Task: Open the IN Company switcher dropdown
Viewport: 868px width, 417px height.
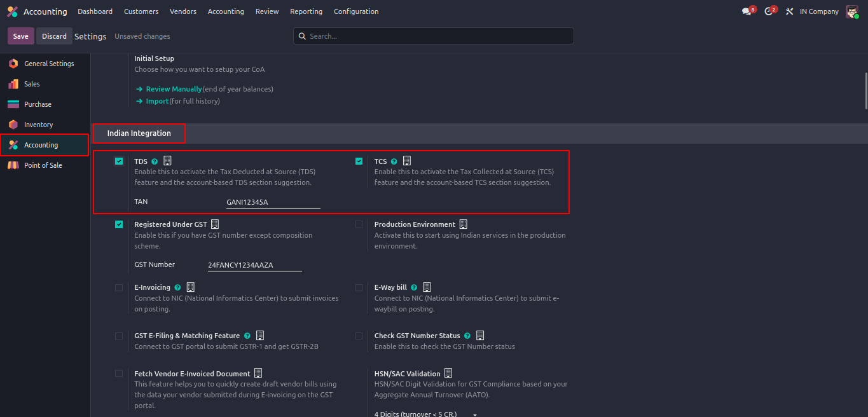Action: pyautogui.click(x=819, y=11)
